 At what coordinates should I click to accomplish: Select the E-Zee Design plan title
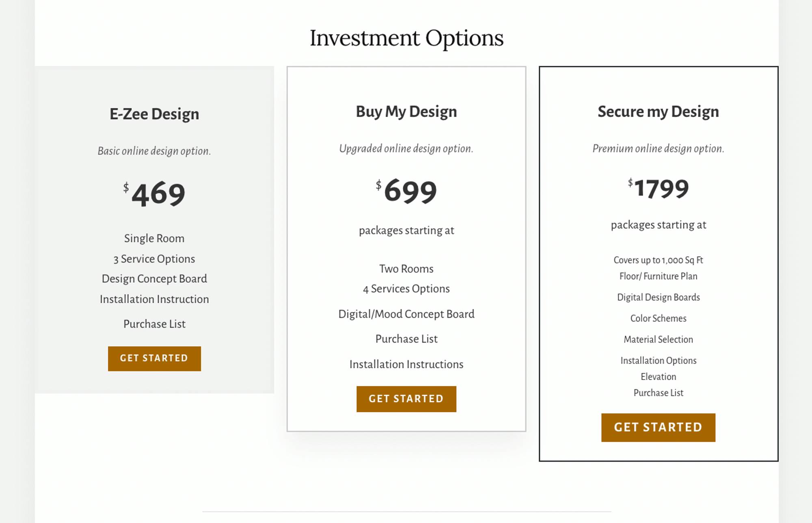coord(154,114)
